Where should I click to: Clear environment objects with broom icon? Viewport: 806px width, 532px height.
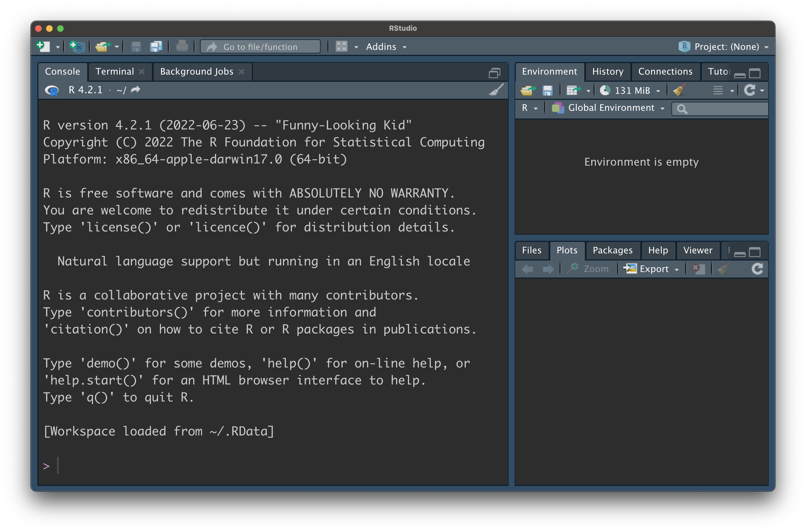[x=679, y=90]
